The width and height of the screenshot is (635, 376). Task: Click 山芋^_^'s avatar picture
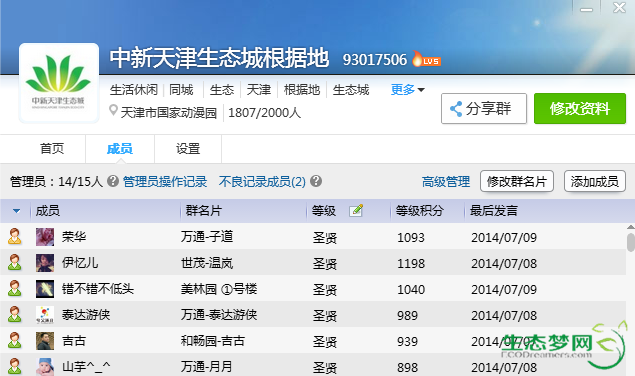(45, 367)
